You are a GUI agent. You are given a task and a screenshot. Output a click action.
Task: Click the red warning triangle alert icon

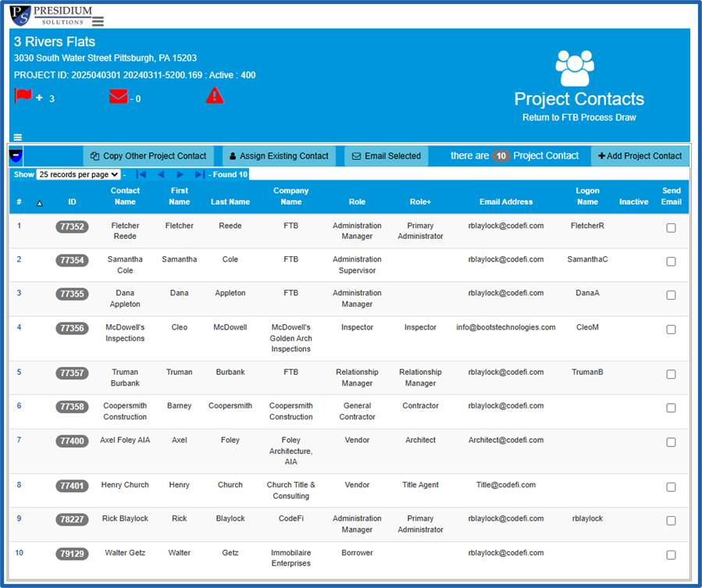click(215, 95)
